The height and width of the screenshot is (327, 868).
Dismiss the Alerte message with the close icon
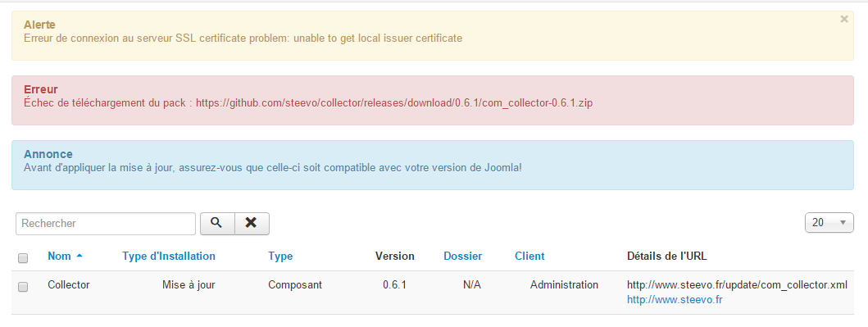[x=843, y=19]
